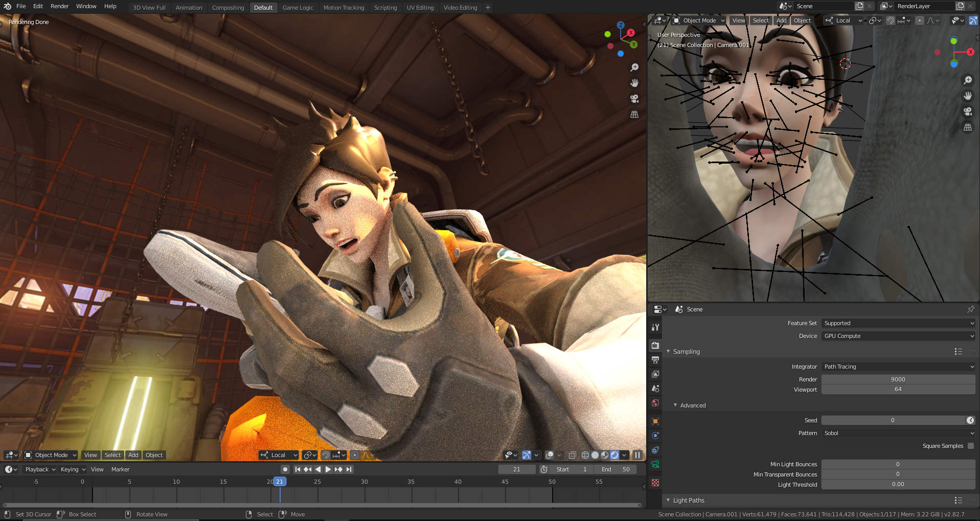Toggle proportional editing in left viewport
The width and height of the screenshot is (980, 521).
(354, 455)
